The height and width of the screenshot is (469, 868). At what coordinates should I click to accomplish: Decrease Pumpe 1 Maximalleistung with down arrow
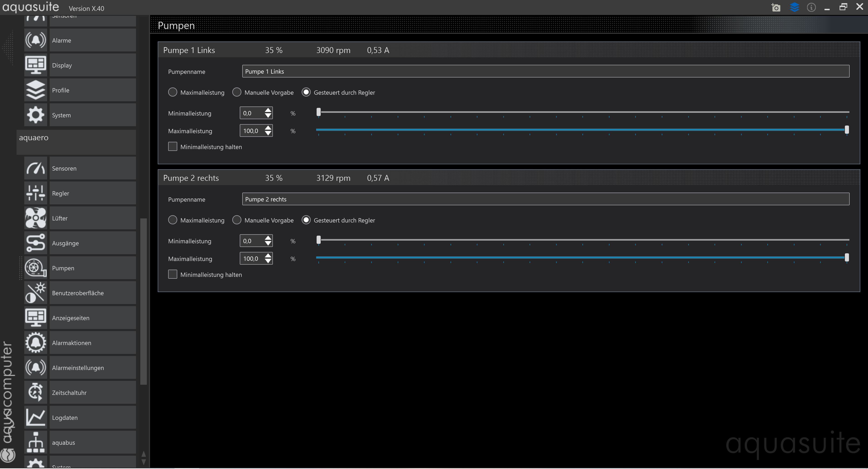point(268,133)
